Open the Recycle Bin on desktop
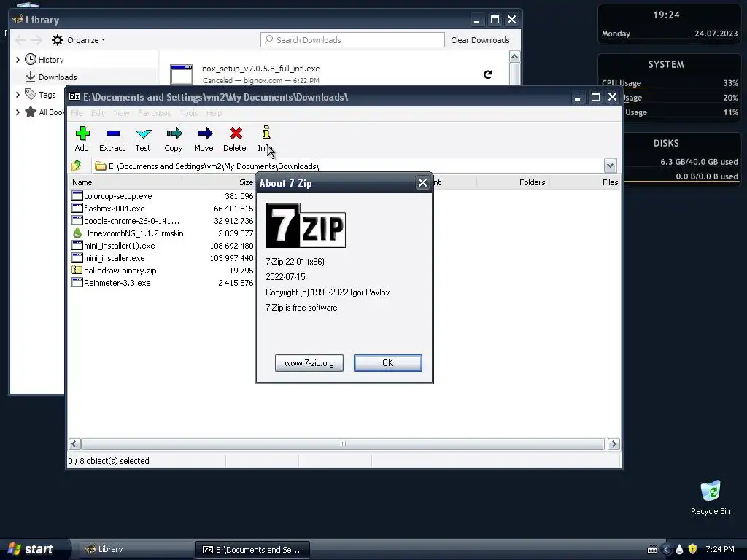Screen dimensions: 747x560 711,497
